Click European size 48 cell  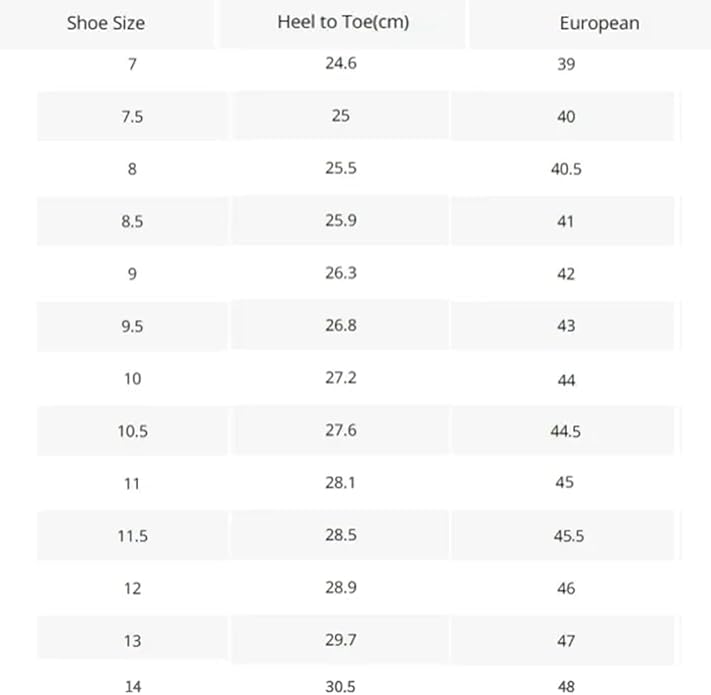566,686
